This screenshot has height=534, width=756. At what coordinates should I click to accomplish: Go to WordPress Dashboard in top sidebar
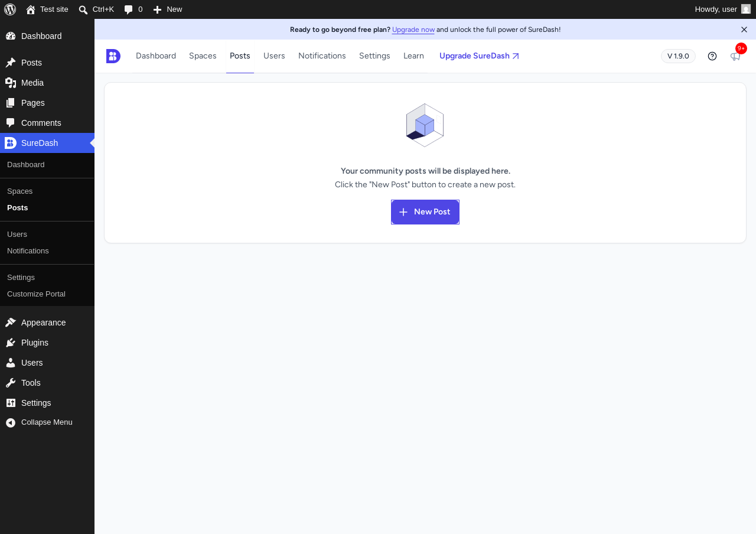click(x=47, y=36)
